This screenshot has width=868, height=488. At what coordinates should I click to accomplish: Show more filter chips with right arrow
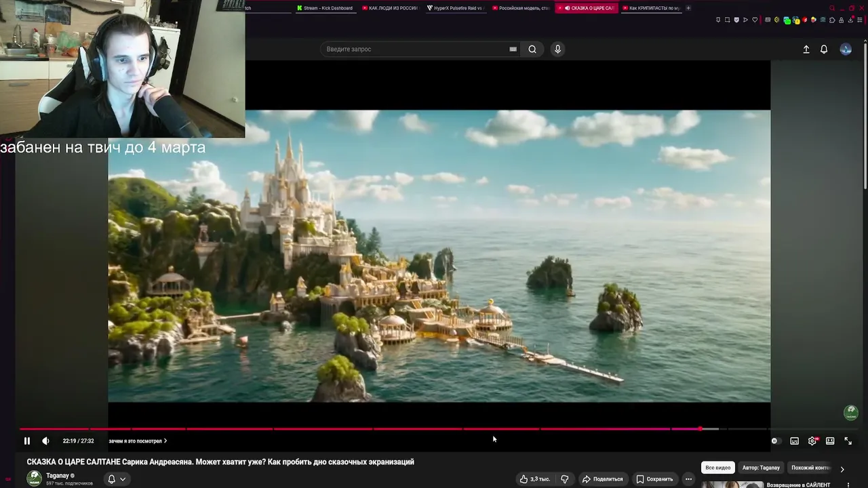[842, 468]
